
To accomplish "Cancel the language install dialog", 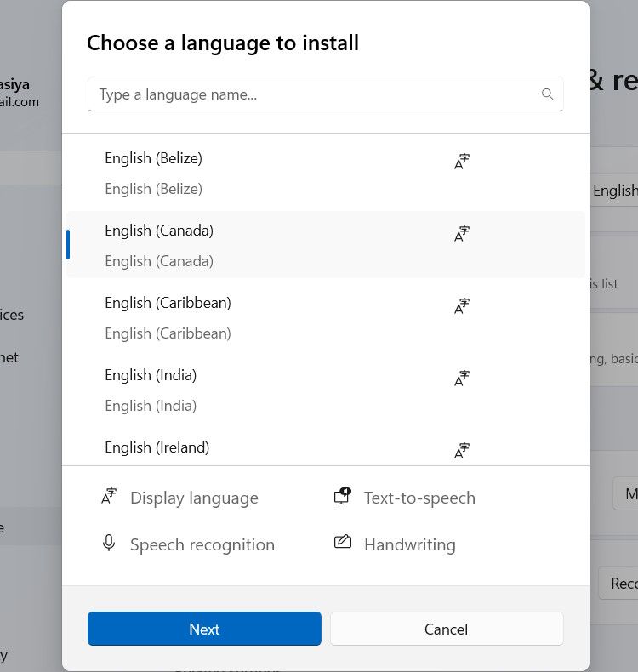I will tap(447, 629).
